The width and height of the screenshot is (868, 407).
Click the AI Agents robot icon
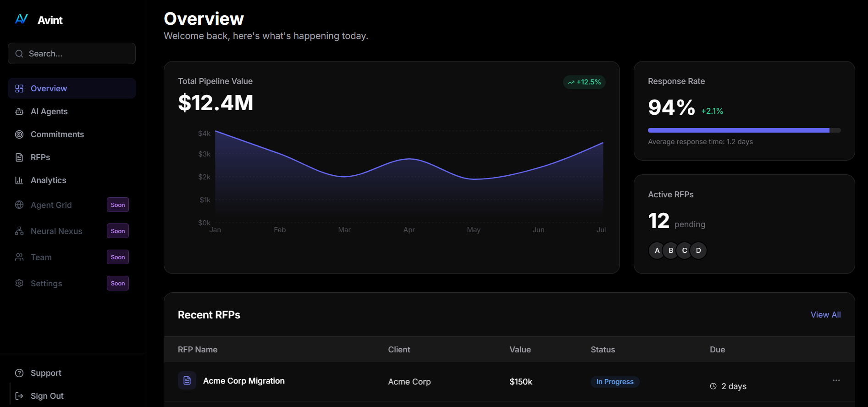19,112
